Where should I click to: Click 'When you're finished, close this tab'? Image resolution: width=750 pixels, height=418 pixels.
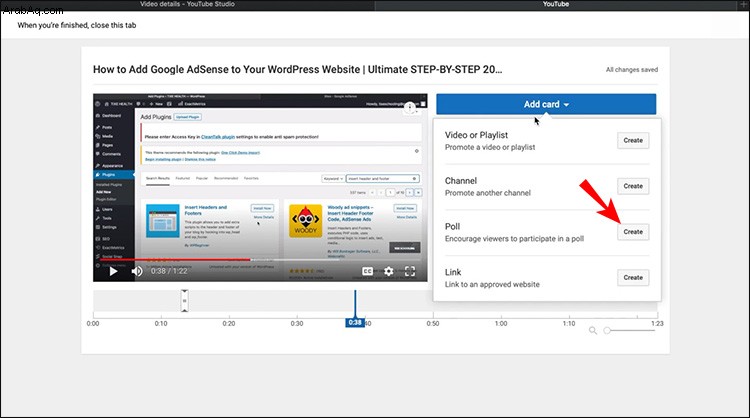click(x=77, y=25)
